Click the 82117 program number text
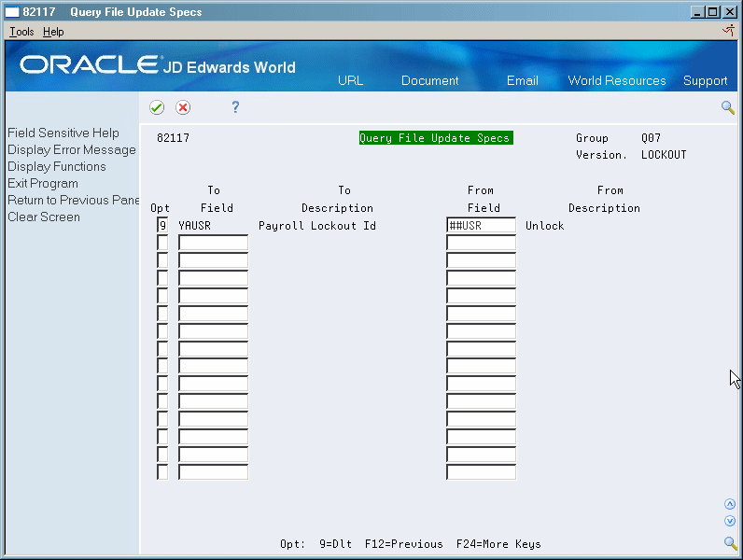 [x=173, y=138]
